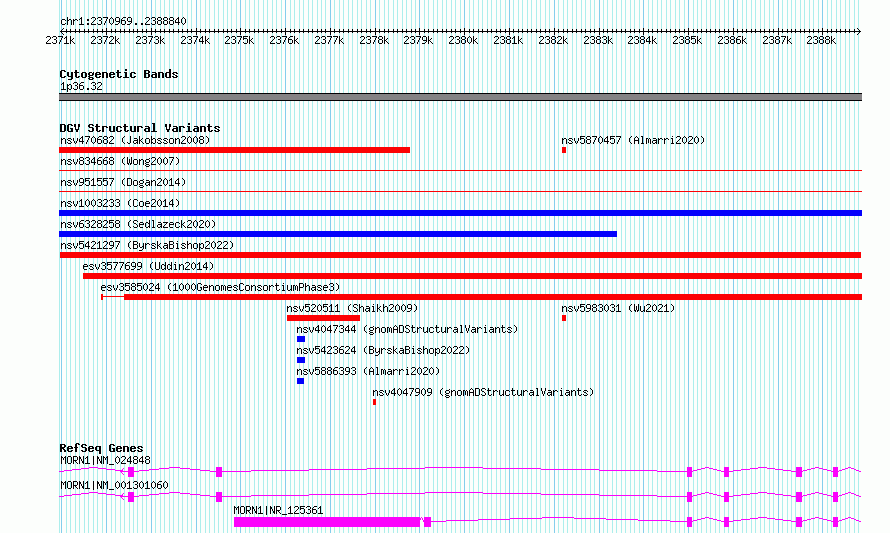Click the nsv5423624 (ByrskaBishop2022) blue marker

[x=301, y=360]
